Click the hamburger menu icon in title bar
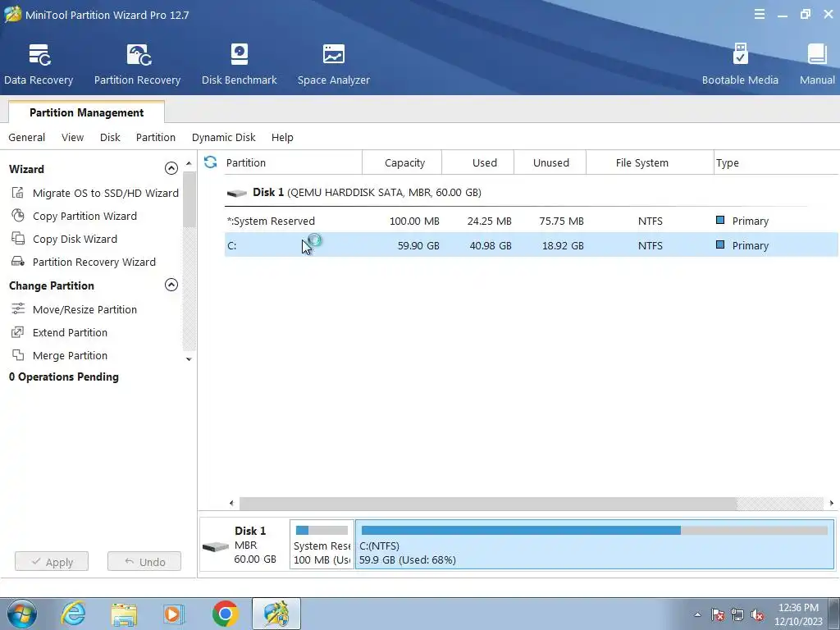This screenshot has height=630, width=840. (x=759, y=15)
